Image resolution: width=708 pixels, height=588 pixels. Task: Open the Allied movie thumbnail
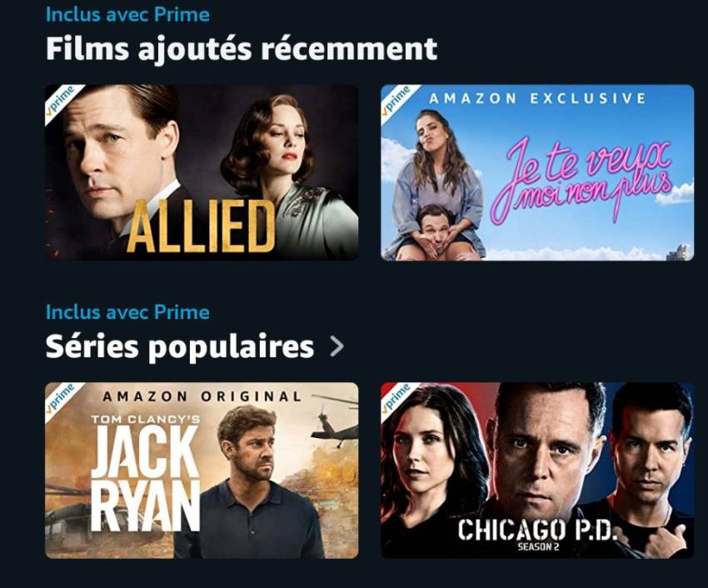[202, 172]
